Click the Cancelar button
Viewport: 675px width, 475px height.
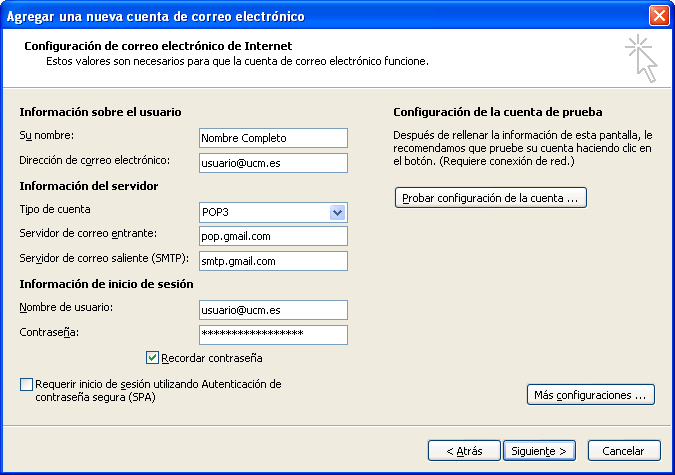624,451
